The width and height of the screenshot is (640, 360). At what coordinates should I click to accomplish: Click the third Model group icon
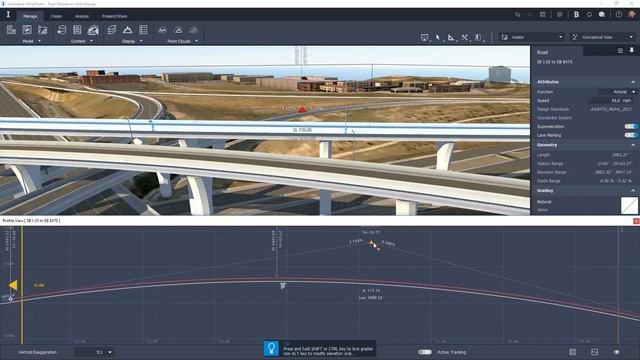tap(42, 30)
